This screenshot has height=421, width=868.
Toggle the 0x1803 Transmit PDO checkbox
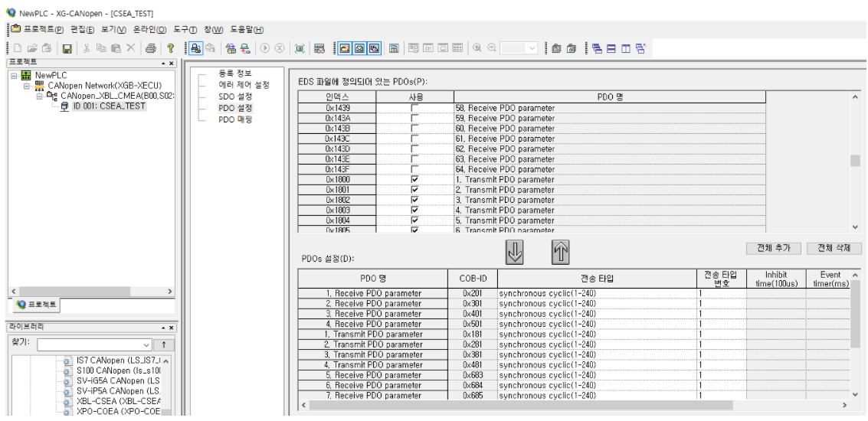(414, 209)
